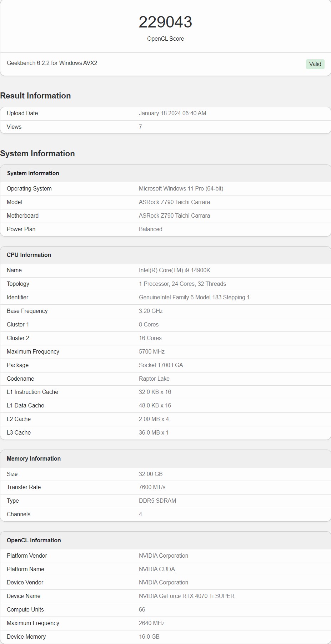Click the Views row label
Viewport: 331px width, 644px height.
tap(14, 127)
